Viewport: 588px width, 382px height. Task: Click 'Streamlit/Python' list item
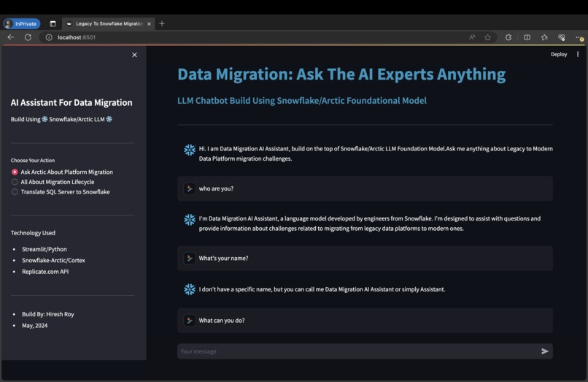click(45, 249)
